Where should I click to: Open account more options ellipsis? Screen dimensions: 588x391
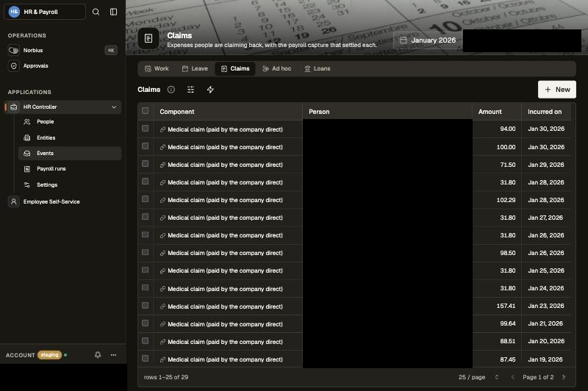[x=114, y=355]
